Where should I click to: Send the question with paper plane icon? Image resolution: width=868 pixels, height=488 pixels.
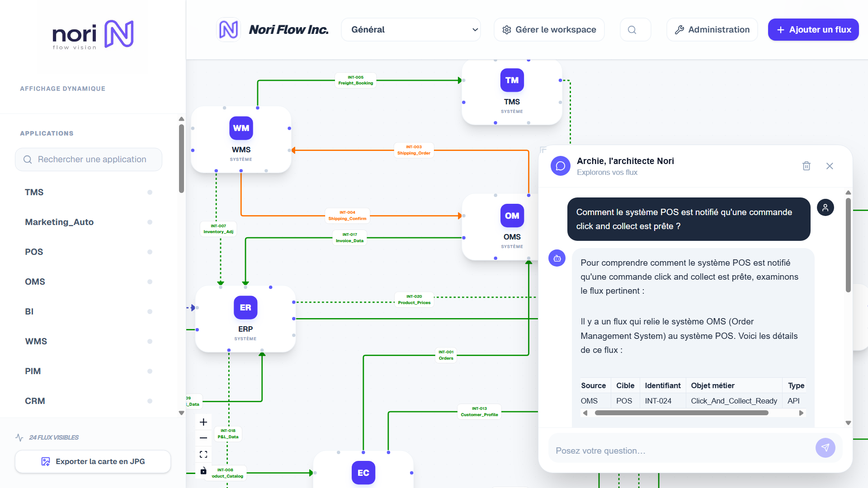(825, 448)
